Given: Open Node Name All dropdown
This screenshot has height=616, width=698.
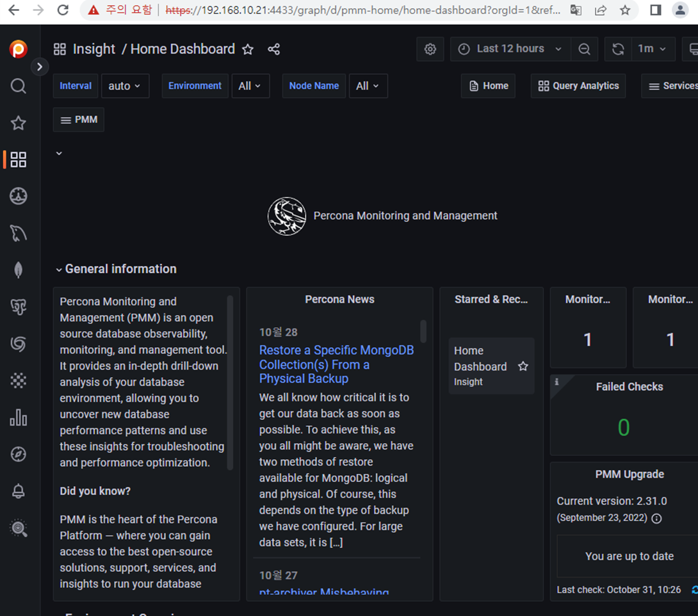Looking at the screenshot, I should [368, 86].
